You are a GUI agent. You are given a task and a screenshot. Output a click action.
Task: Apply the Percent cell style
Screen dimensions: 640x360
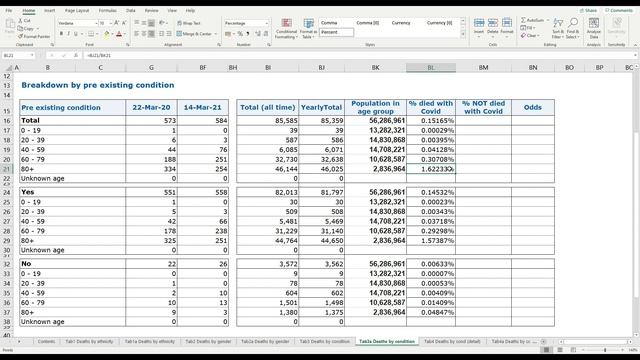click(336, 32)
